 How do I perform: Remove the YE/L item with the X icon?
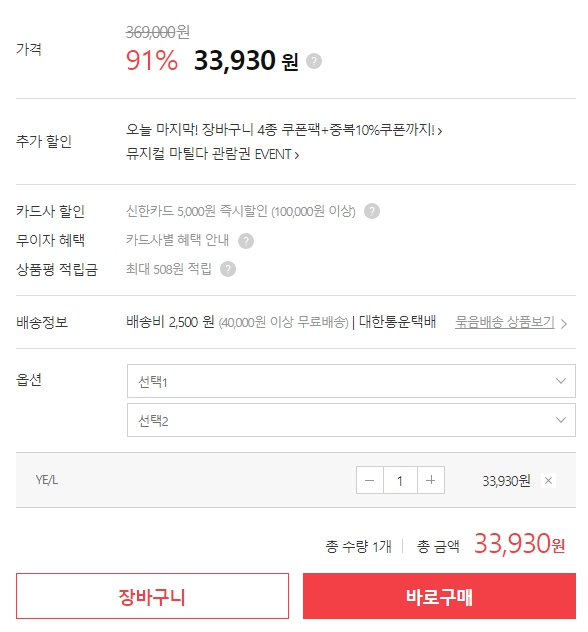coord(548,480)
